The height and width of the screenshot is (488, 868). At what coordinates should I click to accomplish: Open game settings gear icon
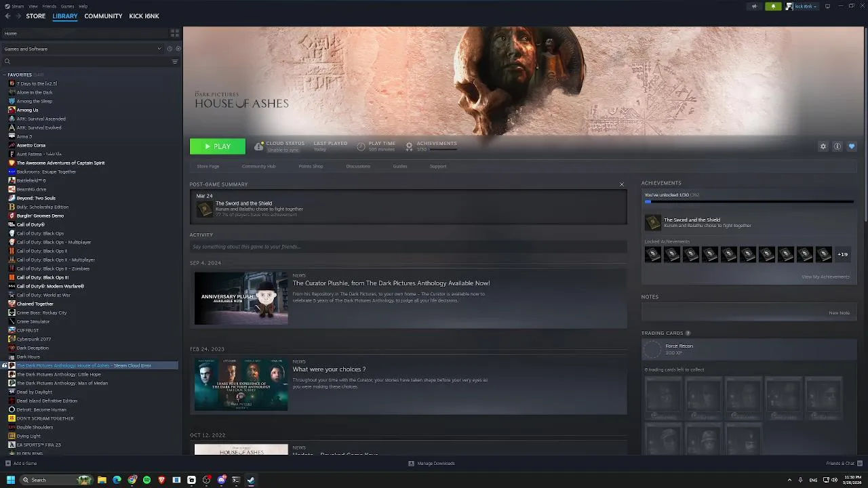[x=823, y=146]
